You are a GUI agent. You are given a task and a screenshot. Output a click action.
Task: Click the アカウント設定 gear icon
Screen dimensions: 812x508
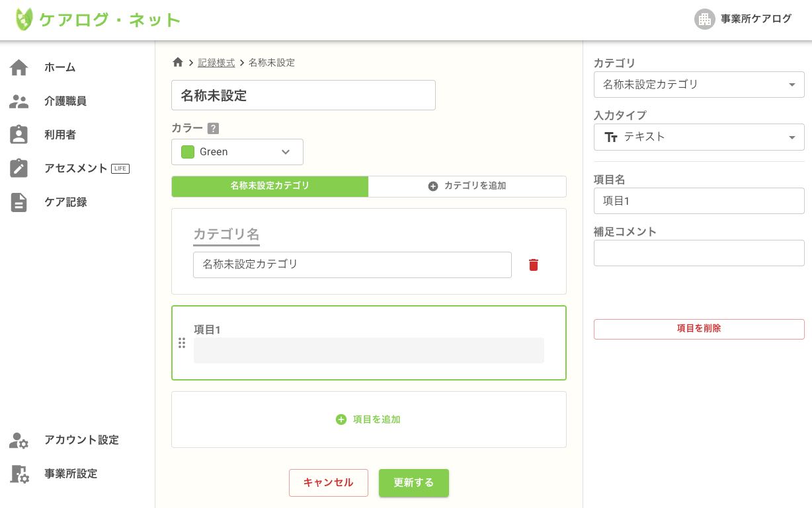(19, 441)
